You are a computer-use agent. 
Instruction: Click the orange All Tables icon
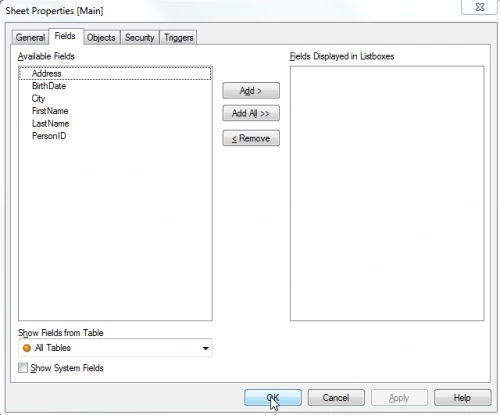pyautogui.click(x=27, y=348)
